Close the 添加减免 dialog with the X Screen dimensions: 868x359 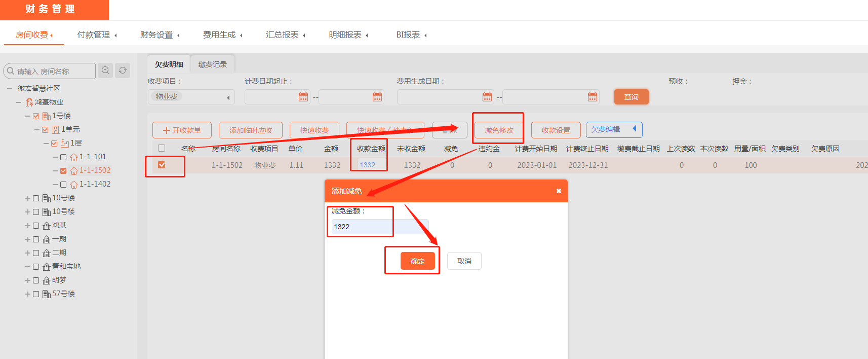tap(559, 191)
